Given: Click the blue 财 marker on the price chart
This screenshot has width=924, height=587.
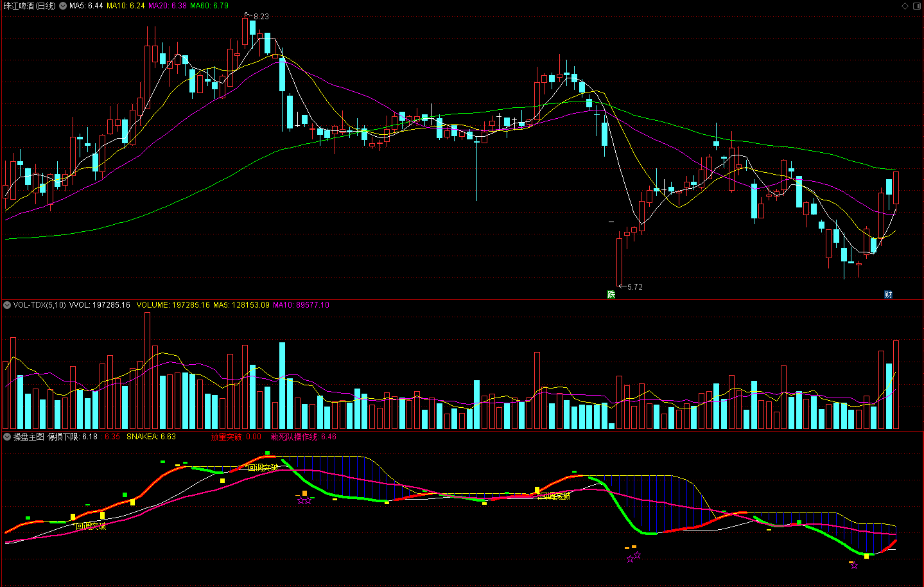Looking at the screenshot, I should pyautogui.click(x=888, y=294).
